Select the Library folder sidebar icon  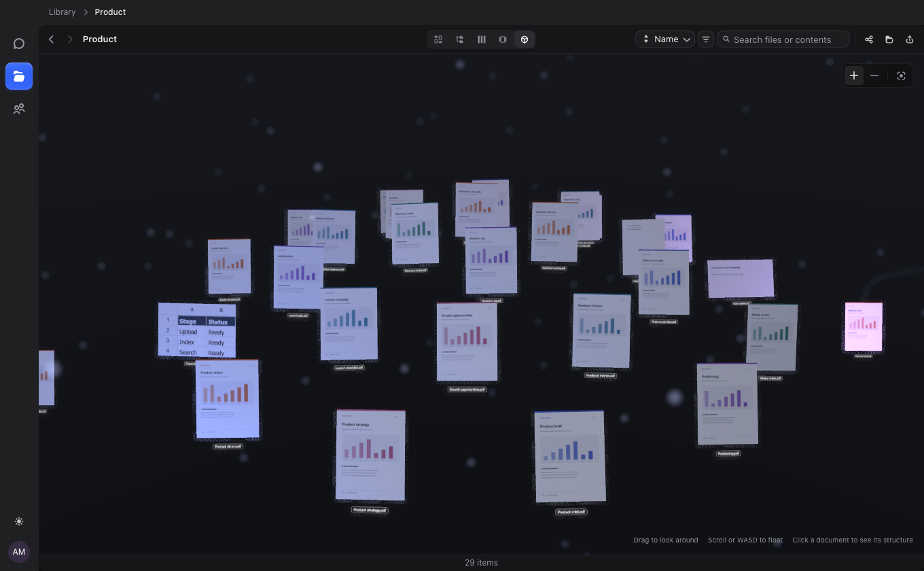tap(19, 76)
